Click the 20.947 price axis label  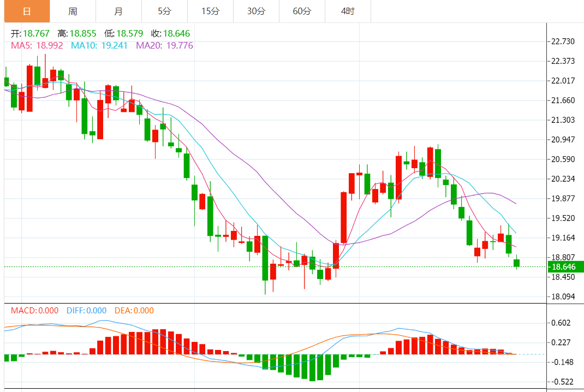(x=563, y=140)
